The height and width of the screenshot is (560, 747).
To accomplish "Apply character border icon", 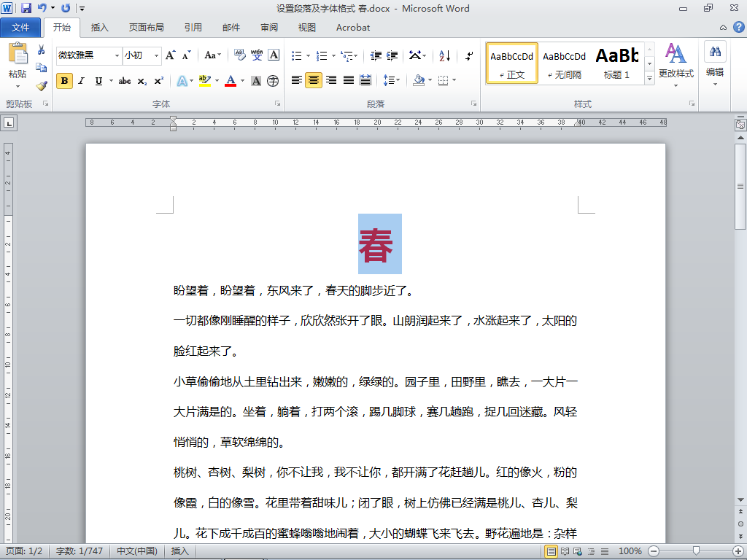I will coord(274,55).
